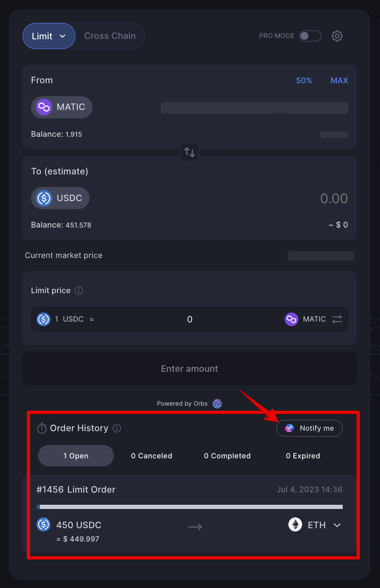Click the ETH icon on order #1456
This screenshot has height=588, width=380.
click(295, 525)
